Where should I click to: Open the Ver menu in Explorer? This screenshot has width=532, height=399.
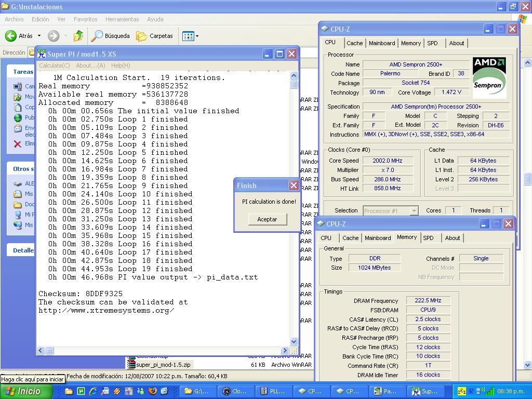(61, 19)
